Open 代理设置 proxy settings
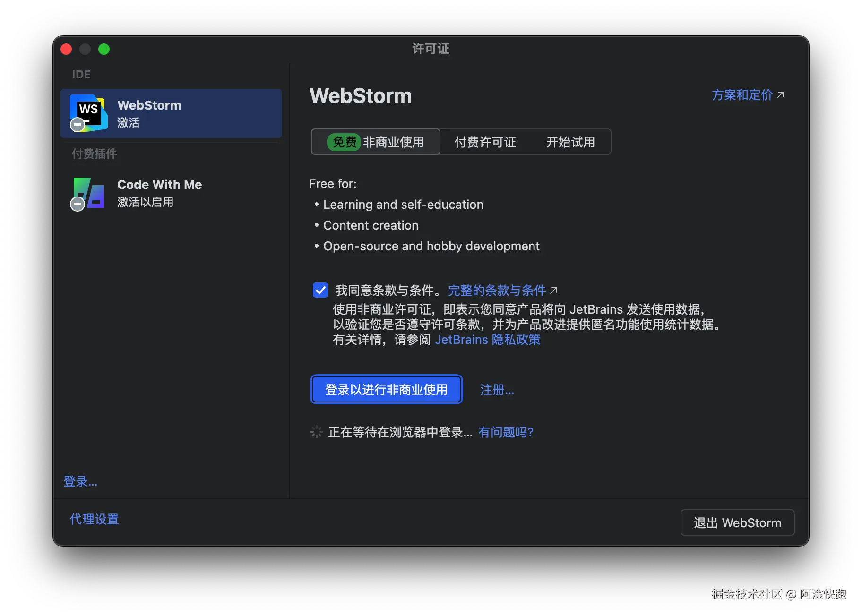Image resolution: width=862 pixels, height=616 pixels. (94, 519)
